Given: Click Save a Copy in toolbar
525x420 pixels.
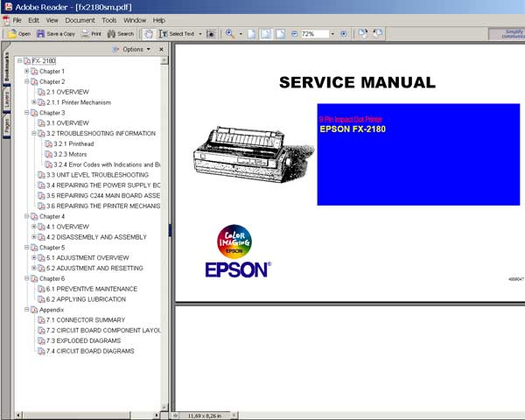Looking at the screenshot, I should tap(56, 34).
